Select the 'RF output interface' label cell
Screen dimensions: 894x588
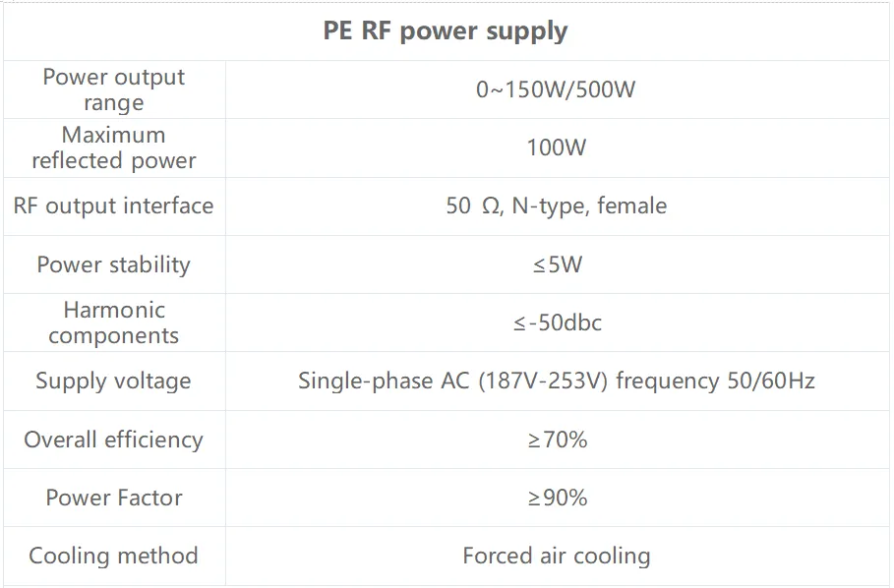(114, 206)
